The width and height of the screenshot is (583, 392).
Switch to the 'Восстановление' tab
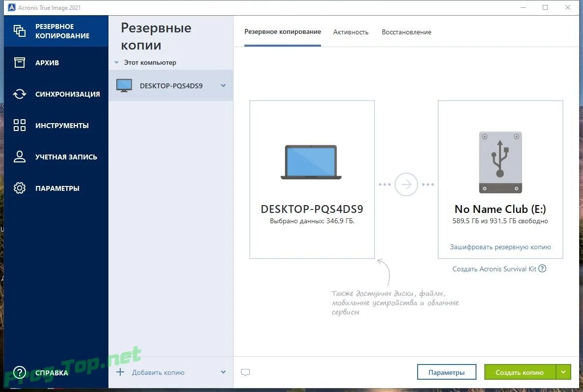click(406, 32)
